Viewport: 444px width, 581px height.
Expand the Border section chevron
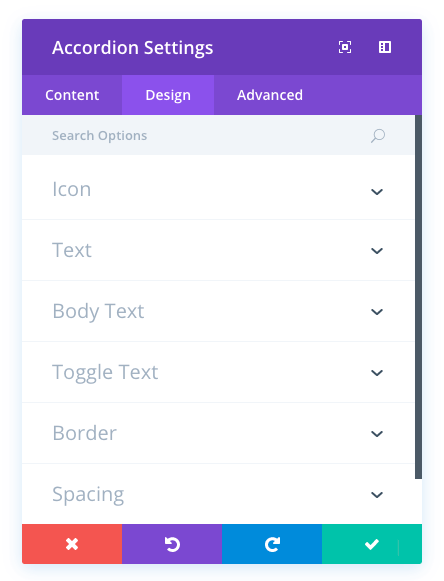click(377, 434)
